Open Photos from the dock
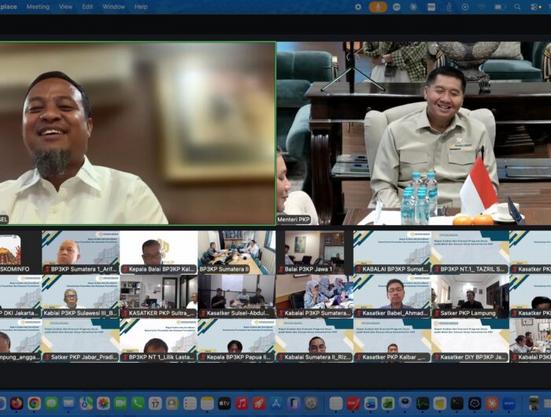 (x=103, y=403)
